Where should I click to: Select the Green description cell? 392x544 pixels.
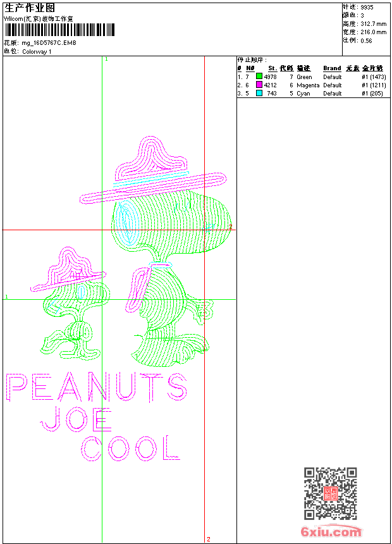304,77
